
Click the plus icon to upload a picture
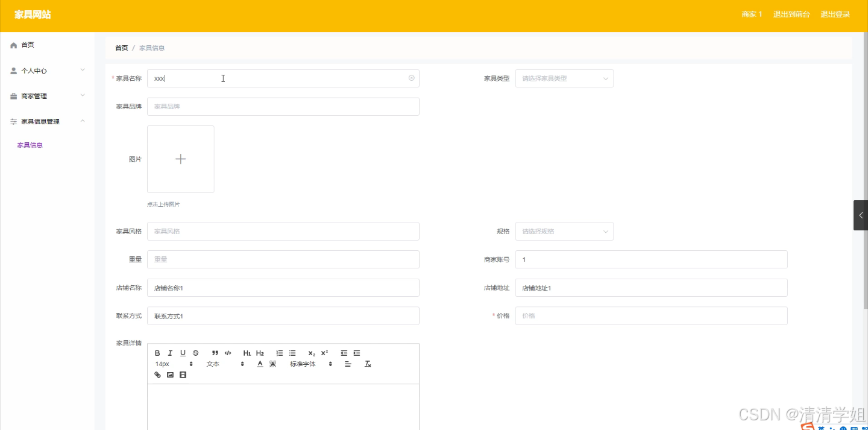181,159
